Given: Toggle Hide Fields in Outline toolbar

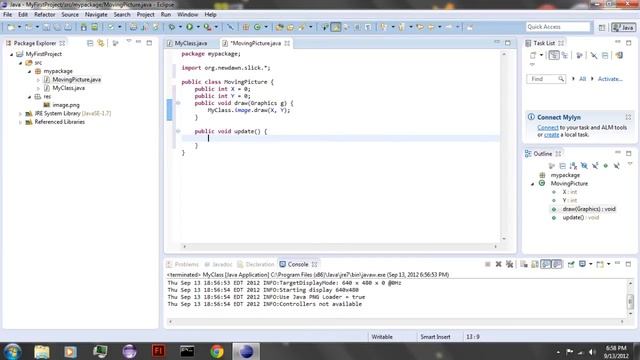Looking at the screenshot, I should [584, 166].
